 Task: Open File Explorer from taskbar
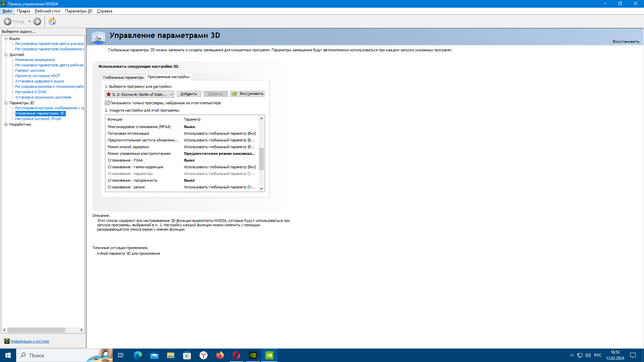(x=170, y=355)
